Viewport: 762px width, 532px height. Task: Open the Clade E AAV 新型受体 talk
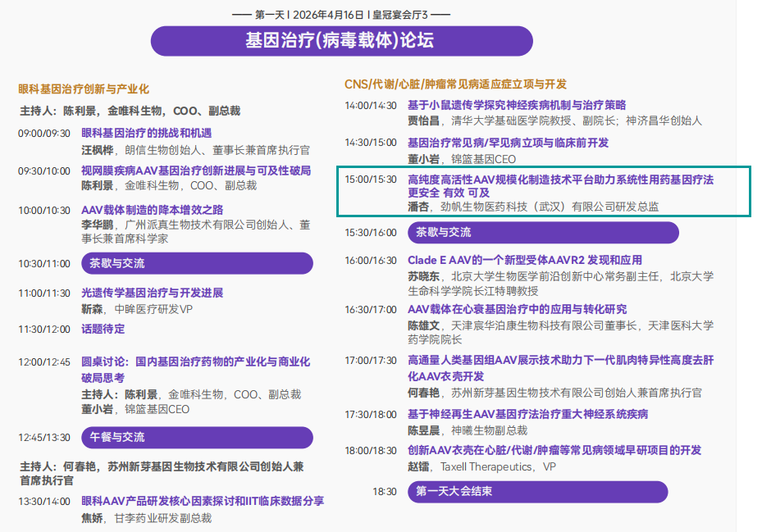tap(525, 260)
